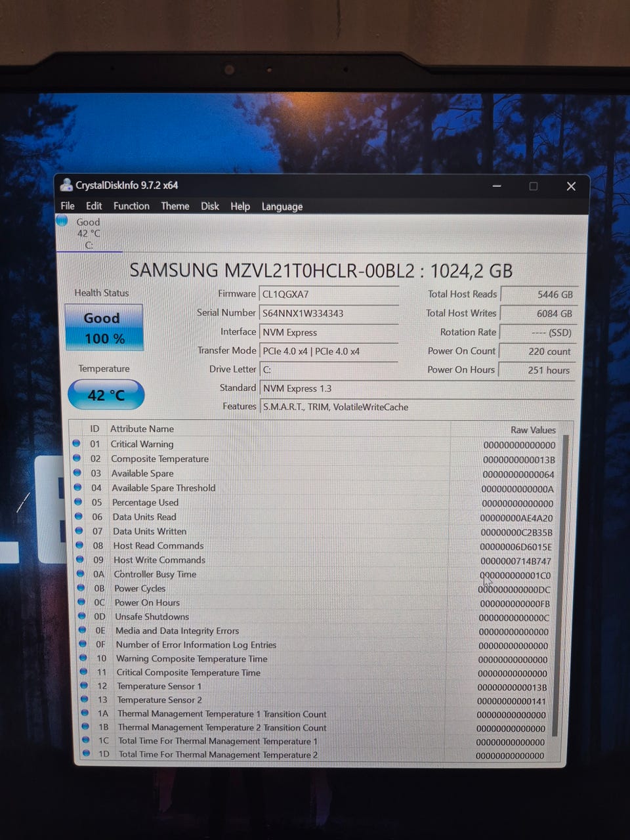
Task: Click status orb for Available Spare Threshold row
Action: click(78, 487)
